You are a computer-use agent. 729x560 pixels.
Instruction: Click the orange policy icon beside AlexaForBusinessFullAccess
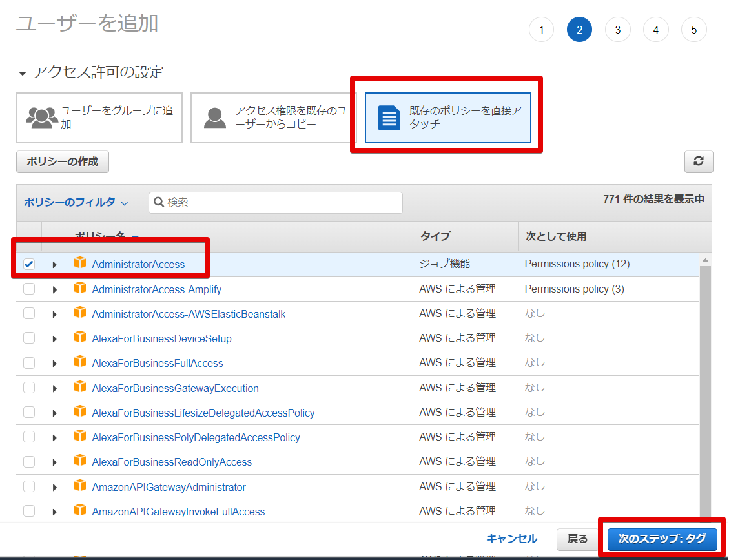(x=80, y=362)
